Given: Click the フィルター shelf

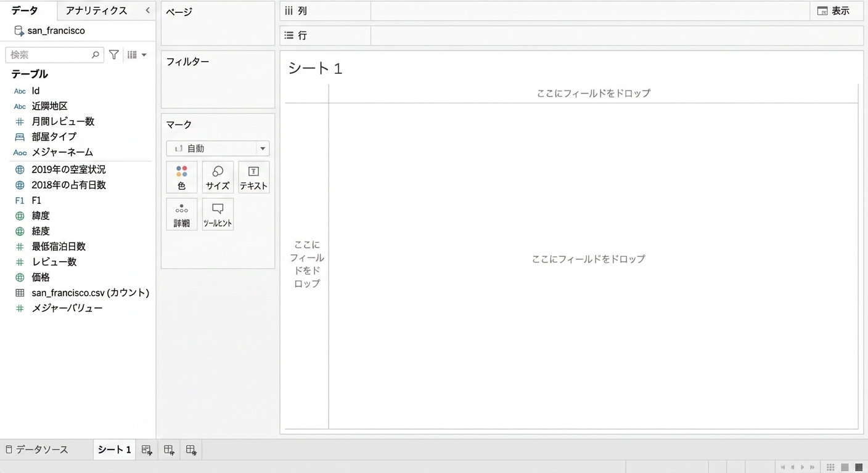Looking at the screenshot, I should pyautogui.click(x=218, y=79).
